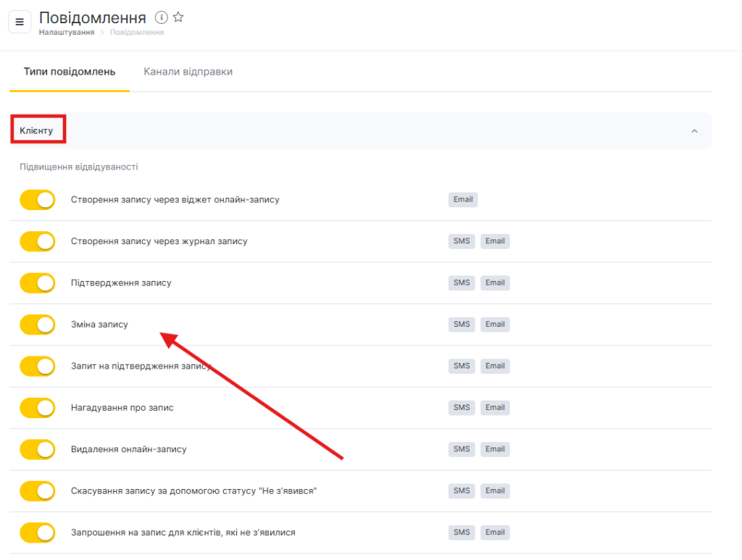
Task: Click SMS badge for Нагадування про запис
Action: coord(462,408)
